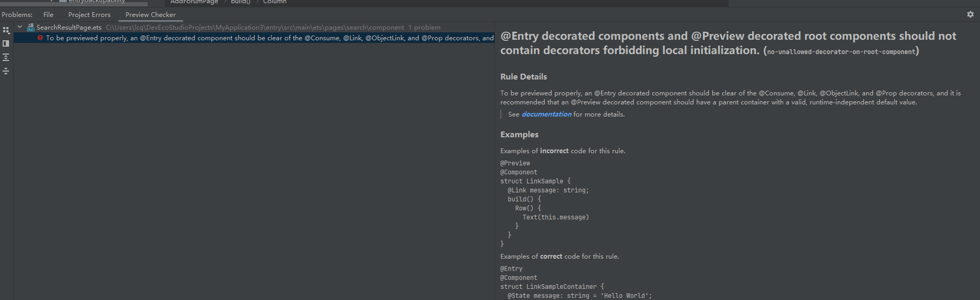Click the '@Link message: string;' code line

coord(548,190)
